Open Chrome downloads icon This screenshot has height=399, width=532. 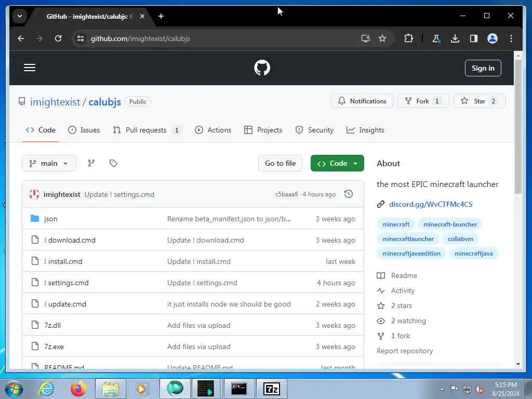point(455,38)
